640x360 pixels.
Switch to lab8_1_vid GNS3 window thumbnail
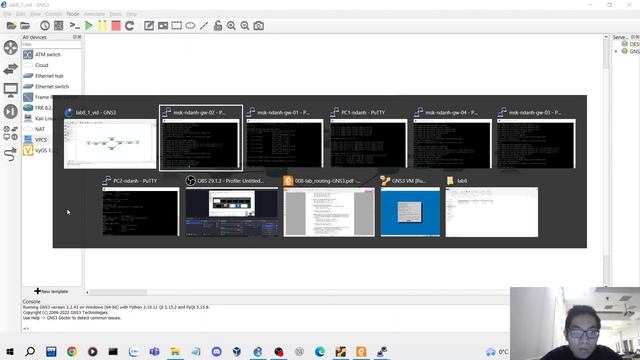pyautogui.click(x=110, y=139)
